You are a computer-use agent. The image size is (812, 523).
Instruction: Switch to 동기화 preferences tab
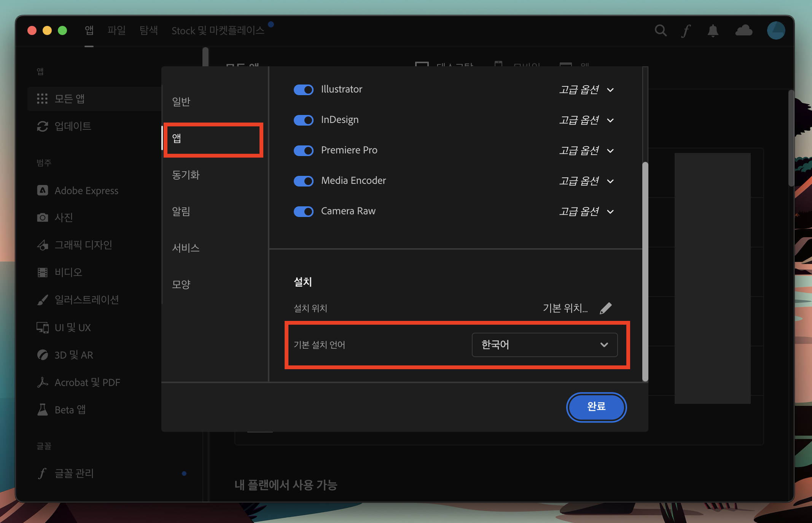186,175
